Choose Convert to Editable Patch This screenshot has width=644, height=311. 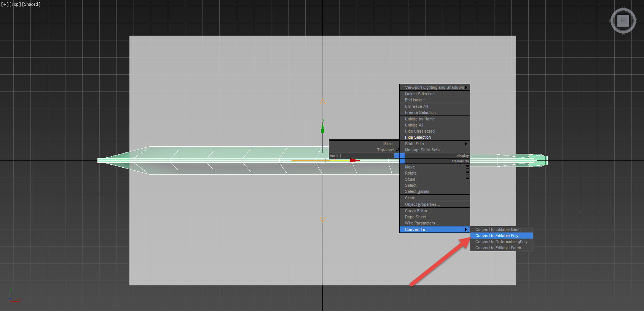pos(501,248)
